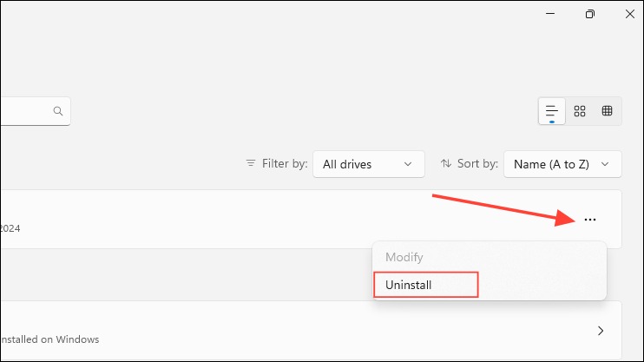Viewport: 644px width, 362px height.
Task: Click the Sort by arrows icon
Action: click(446, 163)
